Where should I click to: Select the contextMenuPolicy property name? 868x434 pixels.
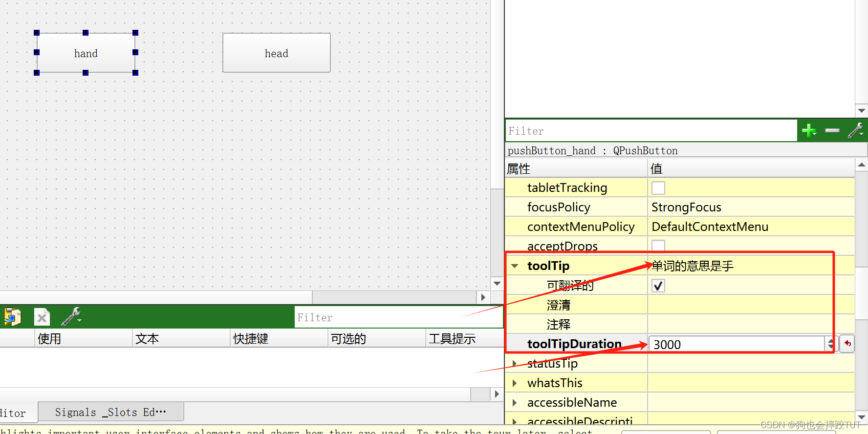(581, 227)
